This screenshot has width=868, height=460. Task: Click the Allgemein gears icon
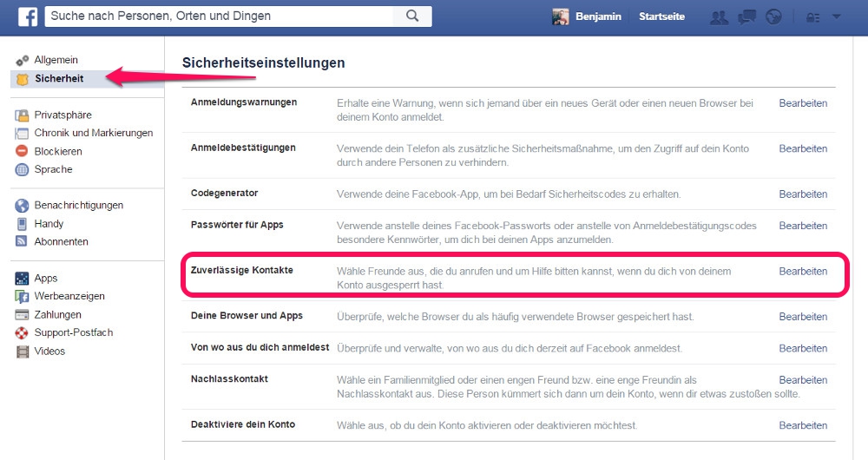[23, 60]
